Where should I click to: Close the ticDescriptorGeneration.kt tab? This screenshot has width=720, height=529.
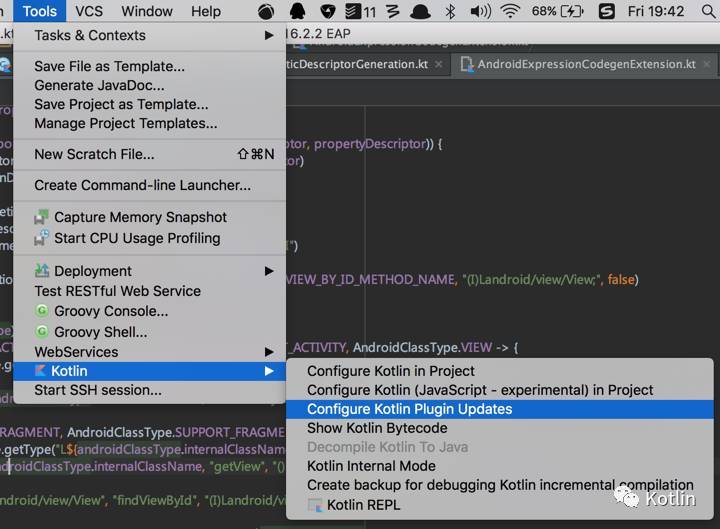tap(439, 64)
